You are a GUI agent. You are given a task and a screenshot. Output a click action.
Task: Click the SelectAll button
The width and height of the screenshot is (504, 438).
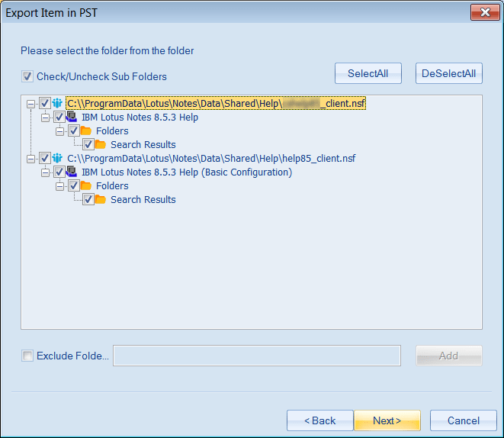point(368,73)
